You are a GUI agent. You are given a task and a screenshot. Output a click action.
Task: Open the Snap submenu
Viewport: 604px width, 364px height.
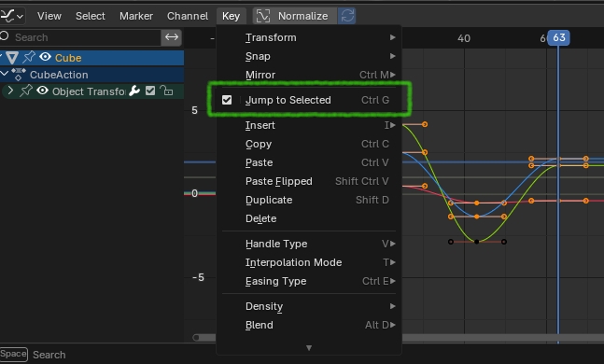coord(309,56)
